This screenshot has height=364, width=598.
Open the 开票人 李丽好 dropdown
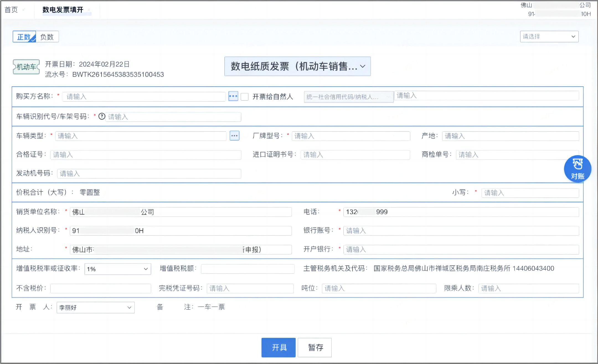coord(96,307)
